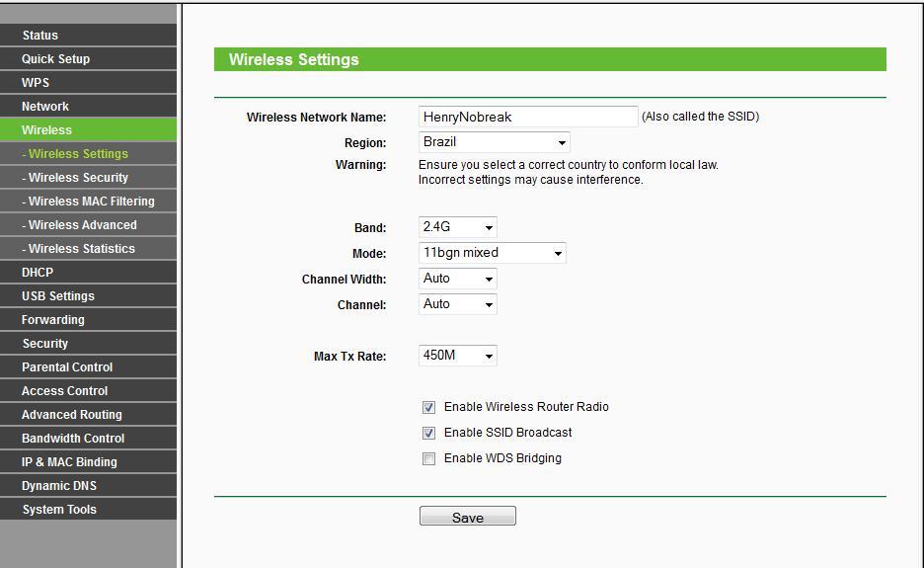The image size is (924, 568).
Task: Open Parental Control
Action: 89,366
